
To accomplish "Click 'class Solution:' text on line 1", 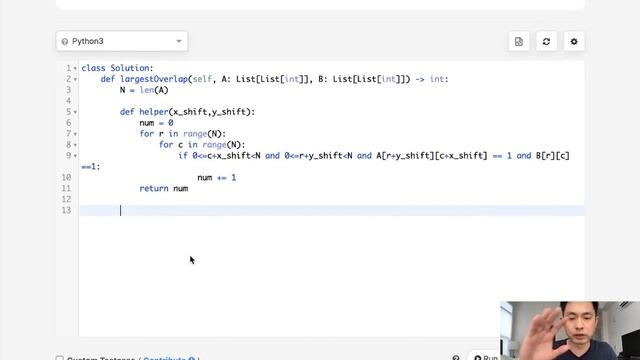I will click(x=117, y=68).
